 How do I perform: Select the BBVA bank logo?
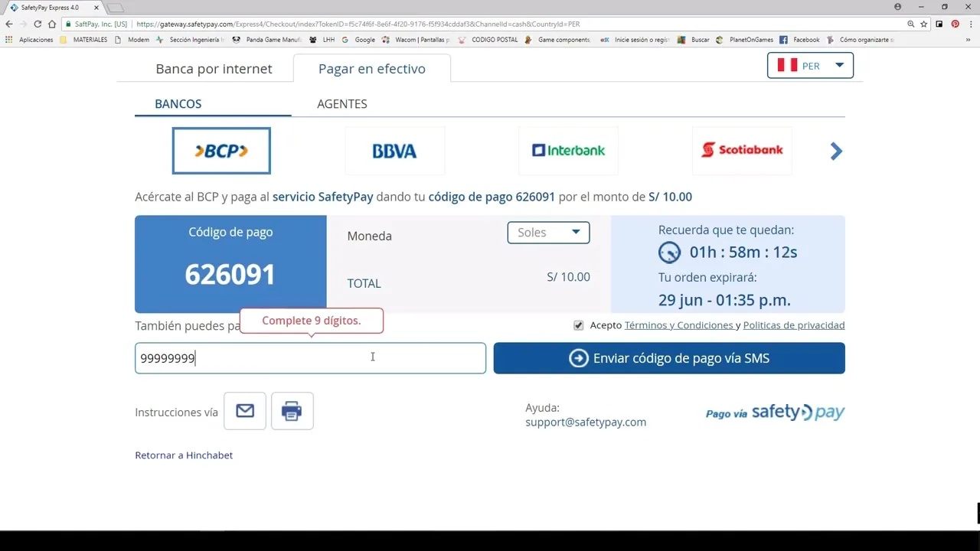(x=394, y=151)
